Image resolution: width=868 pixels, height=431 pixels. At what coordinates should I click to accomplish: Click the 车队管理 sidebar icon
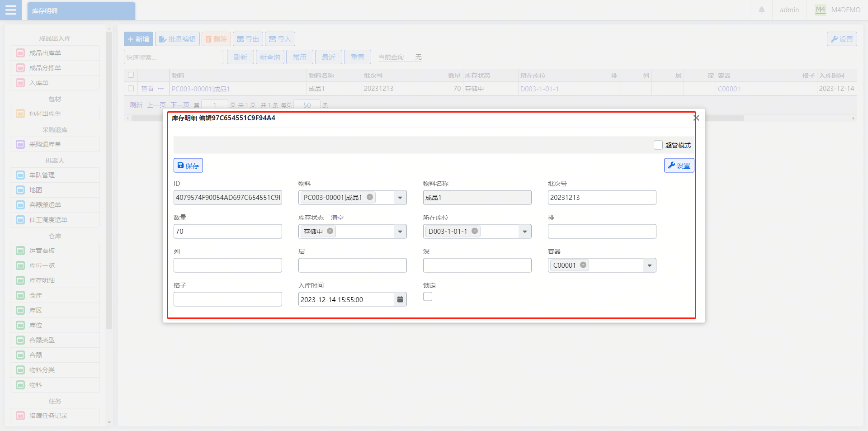pos(20,175)
